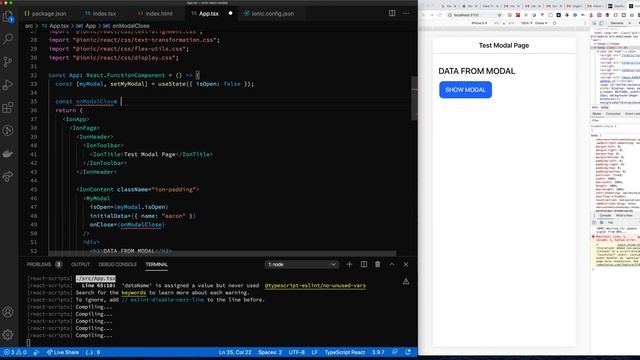Click the 'Ln 35, Col 22' status entry

pos(235,352)
